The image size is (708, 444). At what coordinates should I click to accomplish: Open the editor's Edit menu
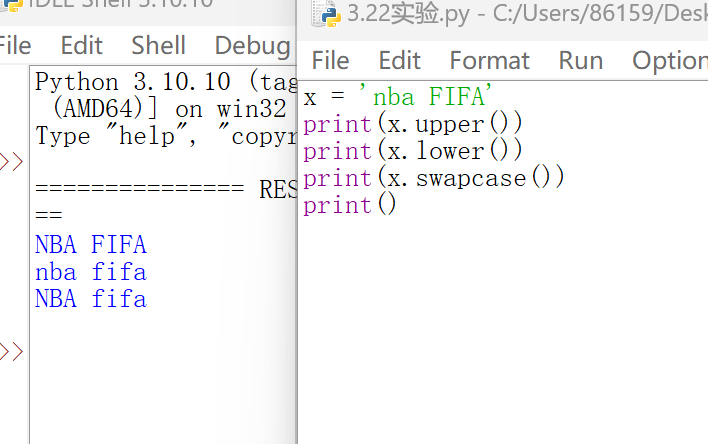[399, 60]
